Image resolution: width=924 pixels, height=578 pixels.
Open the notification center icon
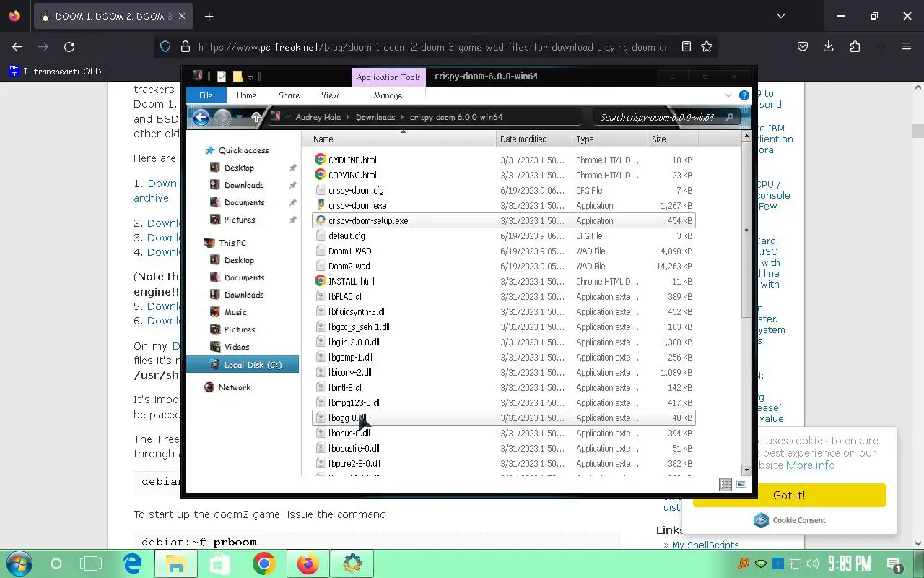click(x=894, y=564)
